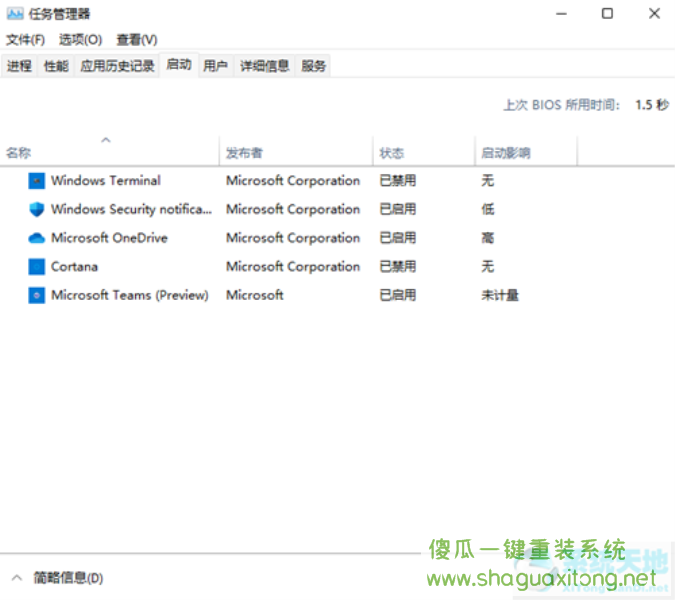
Task: Maximize the Task Manager window
Action: click(607, 14)
